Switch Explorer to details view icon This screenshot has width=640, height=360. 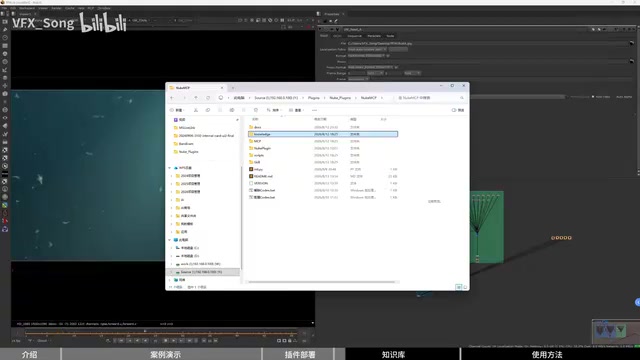[x=459, y=287]
